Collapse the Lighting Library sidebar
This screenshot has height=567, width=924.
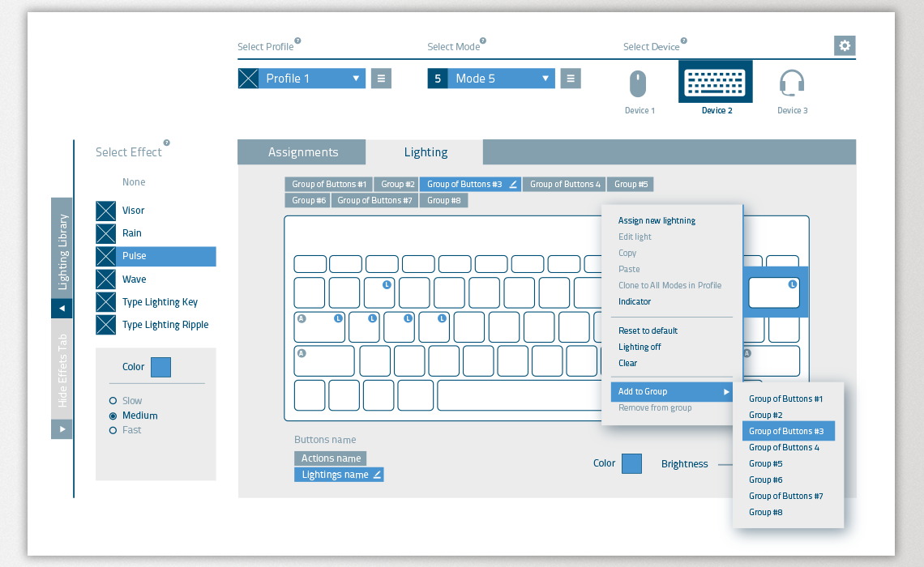point(62,308)
